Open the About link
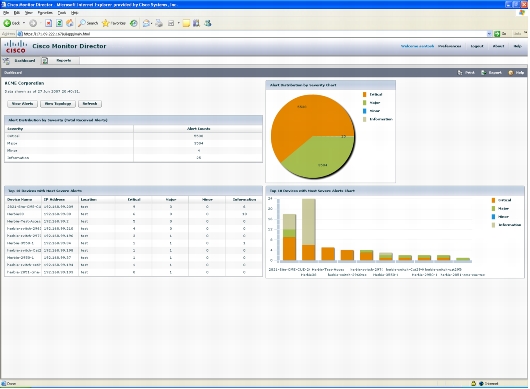 coord(498,46)
